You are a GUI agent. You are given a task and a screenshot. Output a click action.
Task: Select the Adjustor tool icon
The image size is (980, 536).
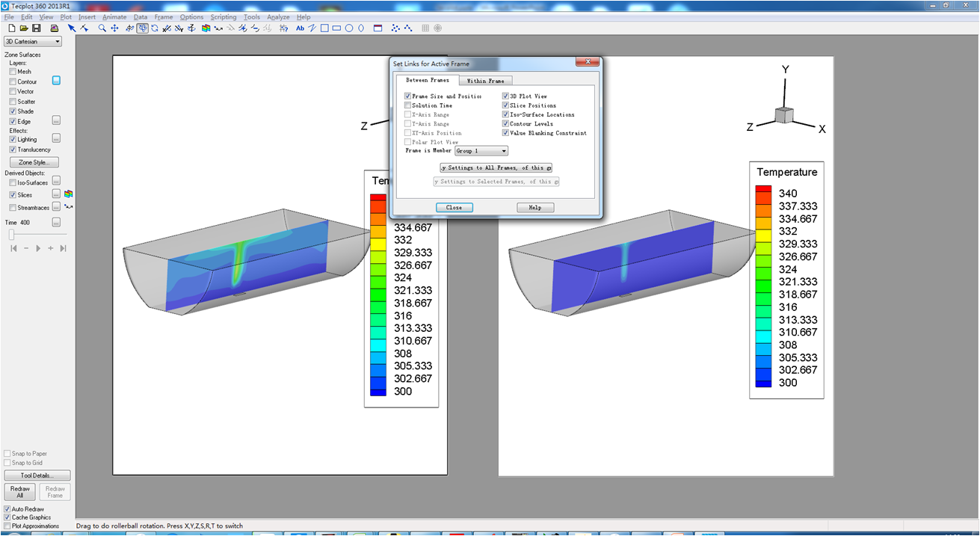[x=84, y=28]
